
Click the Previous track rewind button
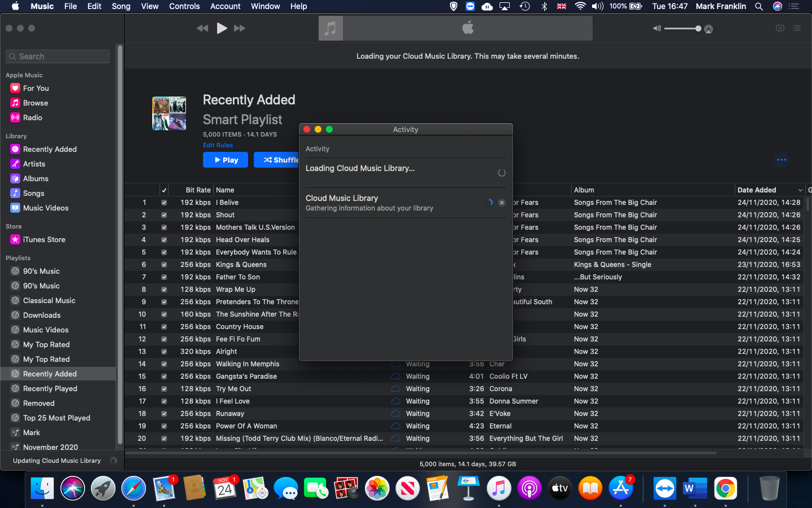click(x=202, y=28)
